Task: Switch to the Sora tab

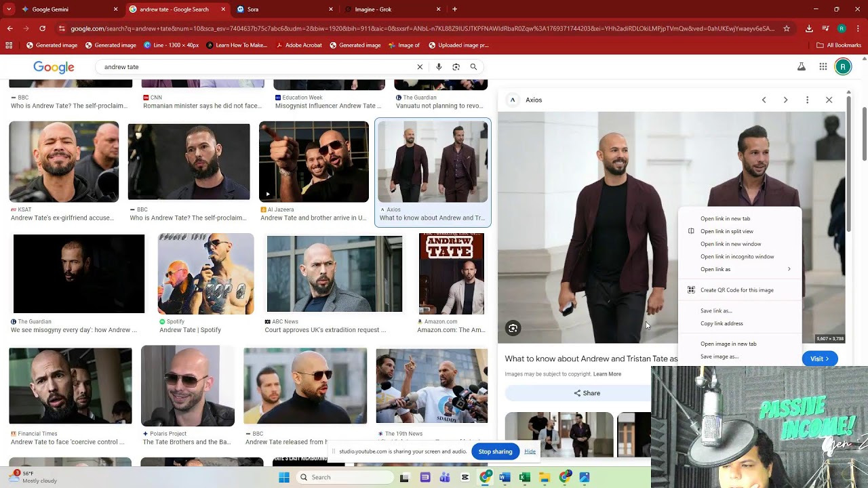Action: pos(285,9)
